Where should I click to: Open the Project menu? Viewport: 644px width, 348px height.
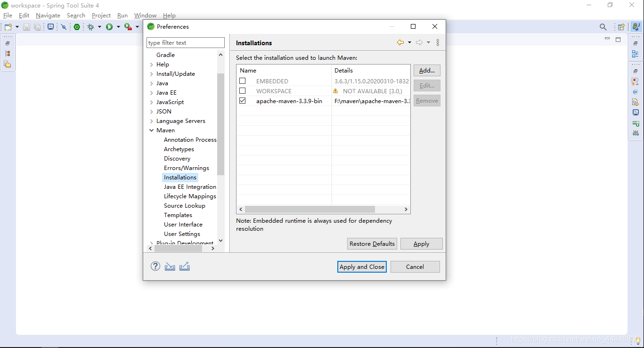(101, 16)
